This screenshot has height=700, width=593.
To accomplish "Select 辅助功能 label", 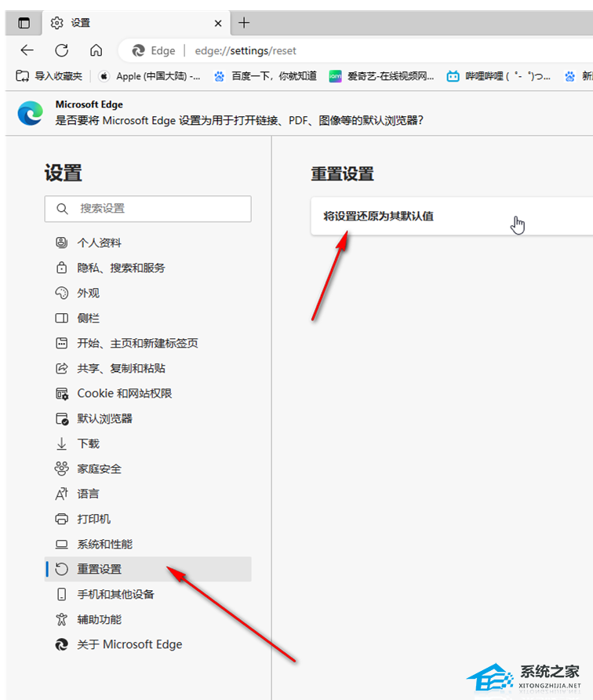I will click(99, 619).
